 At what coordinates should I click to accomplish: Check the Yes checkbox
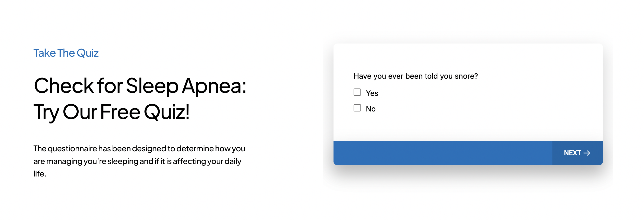click(357, 92)
